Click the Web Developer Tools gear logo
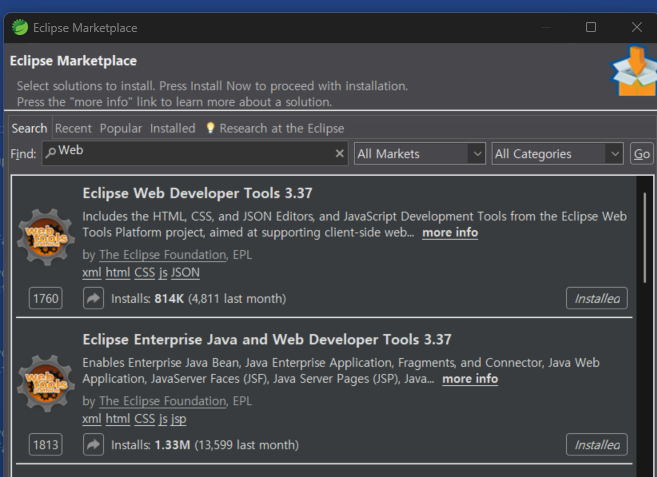 (46, 237)
